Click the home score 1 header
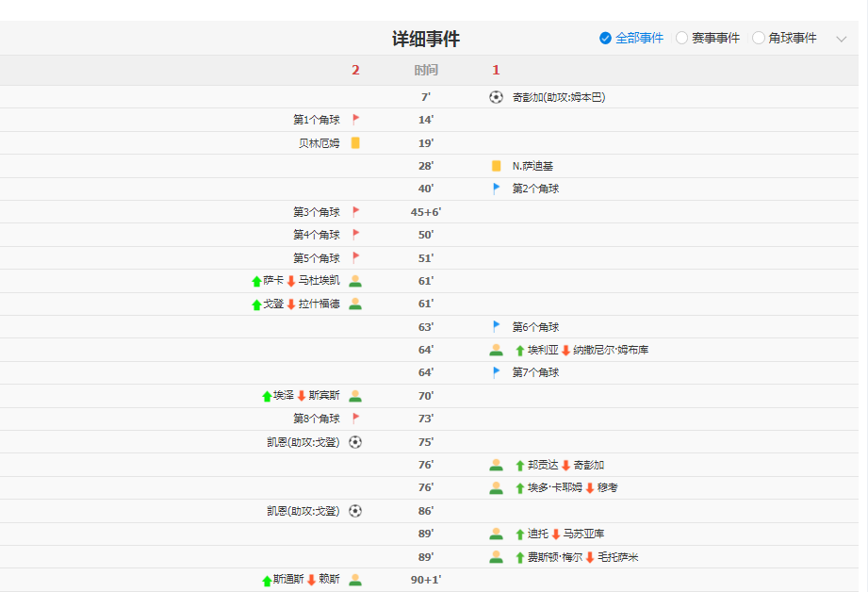The height and width of the screenshot is (592, 868). click(496, 71)
